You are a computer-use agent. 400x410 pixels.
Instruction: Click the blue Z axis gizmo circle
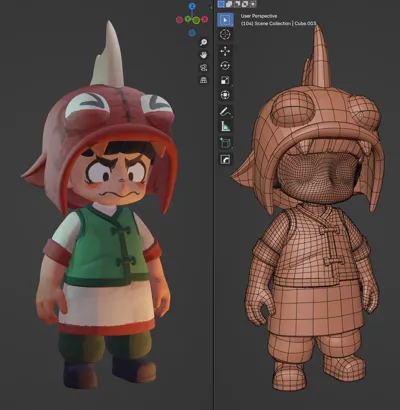point(192,6)
